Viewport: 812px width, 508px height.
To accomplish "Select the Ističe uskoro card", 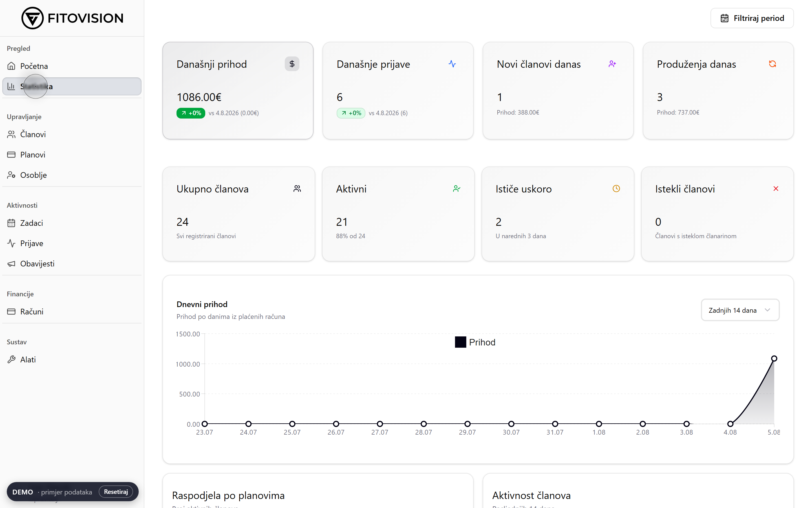I will [558, 214].
